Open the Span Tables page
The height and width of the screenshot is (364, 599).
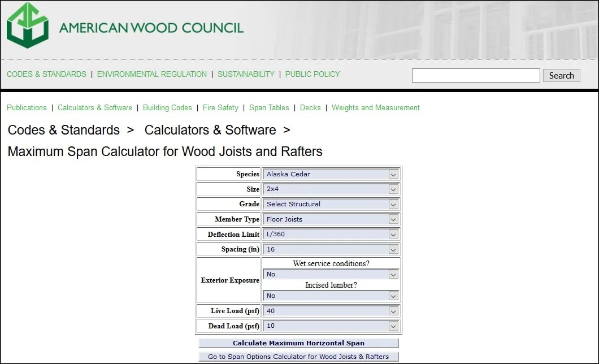[x=269, y=107]
